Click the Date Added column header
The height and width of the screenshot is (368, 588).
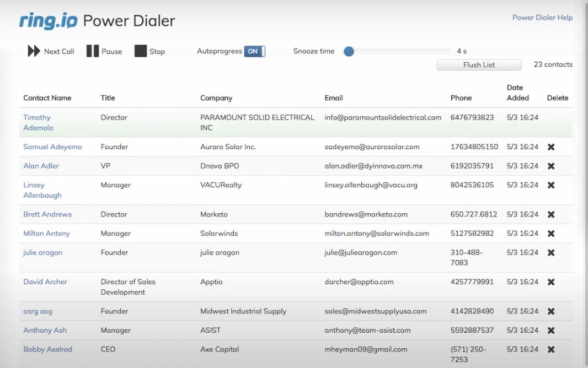pyautogui.click(x=517, y=93)
